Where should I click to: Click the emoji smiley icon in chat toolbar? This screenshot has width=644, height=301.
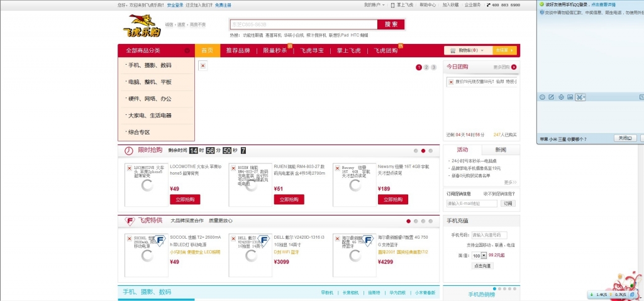point(542,97)
